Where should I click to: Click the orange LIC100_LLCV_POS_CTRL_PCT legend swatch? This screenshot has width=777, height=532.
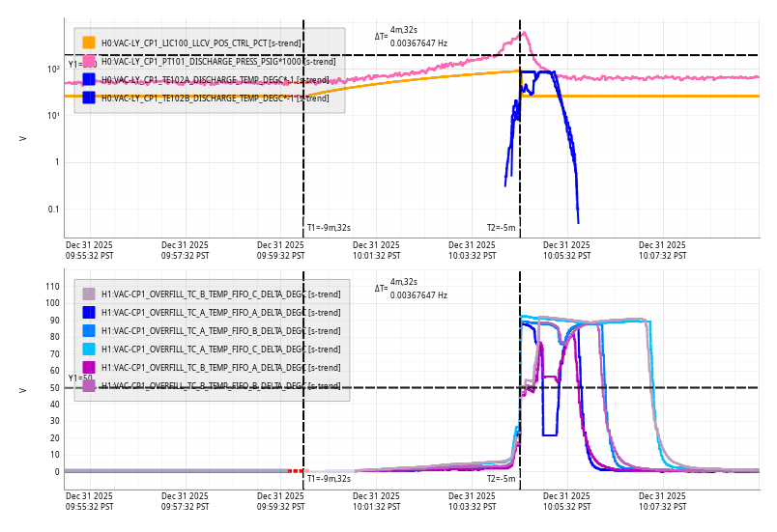(x=89, y=42)
